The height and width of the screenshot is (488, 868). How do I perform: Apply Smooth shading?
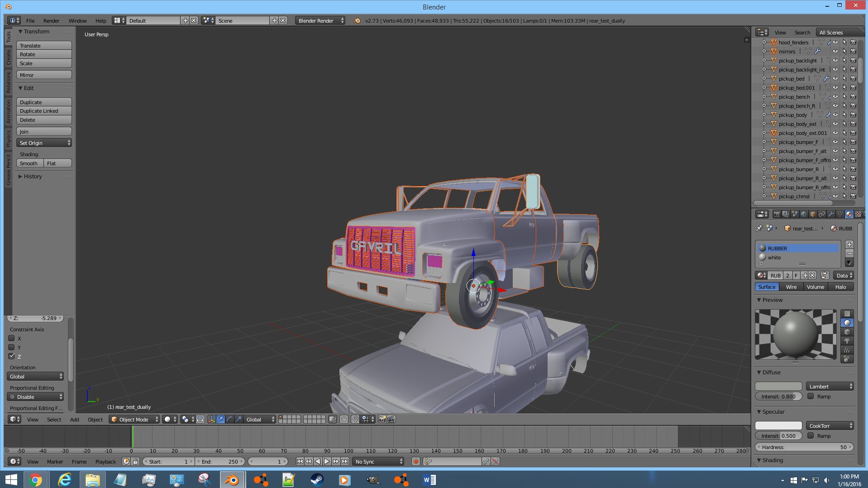[30, 163]
